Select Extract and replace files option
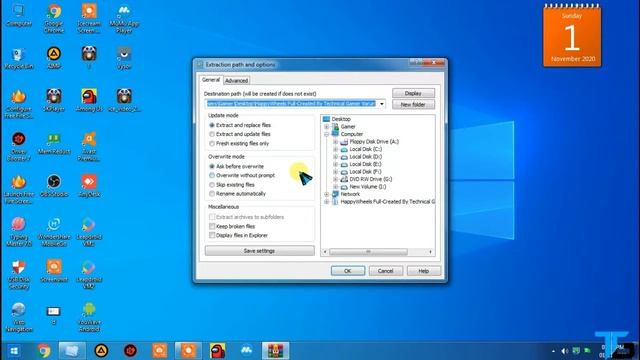 (x=240, y=125)
